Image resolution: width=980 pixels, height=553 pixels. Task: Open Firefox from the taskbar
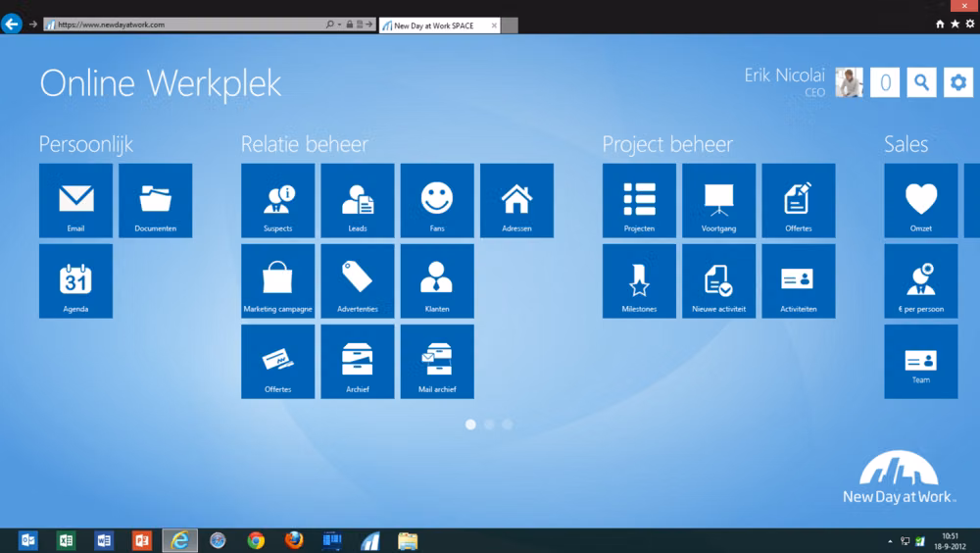[x=294, y=540]
